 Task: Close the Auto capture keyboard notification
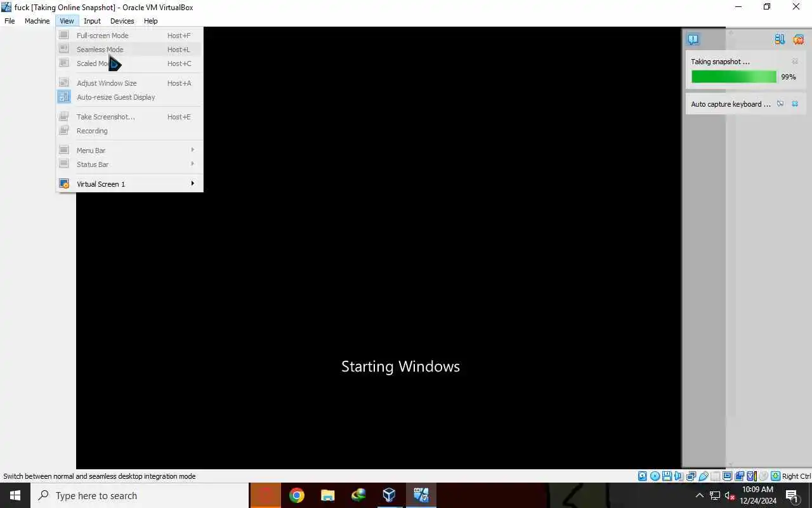(x=795, y=104)
